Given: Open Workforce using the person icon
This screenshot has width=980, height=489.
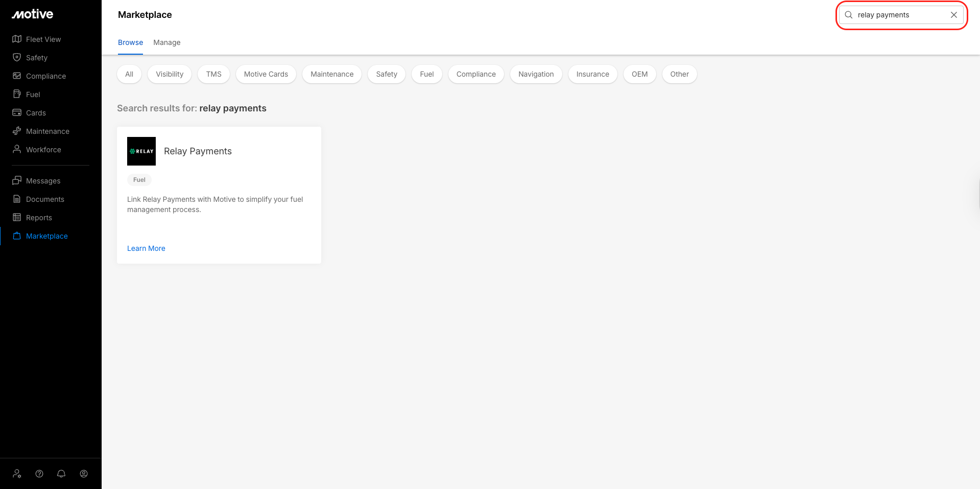Looking at the screenshot, I should pos(17,150).
